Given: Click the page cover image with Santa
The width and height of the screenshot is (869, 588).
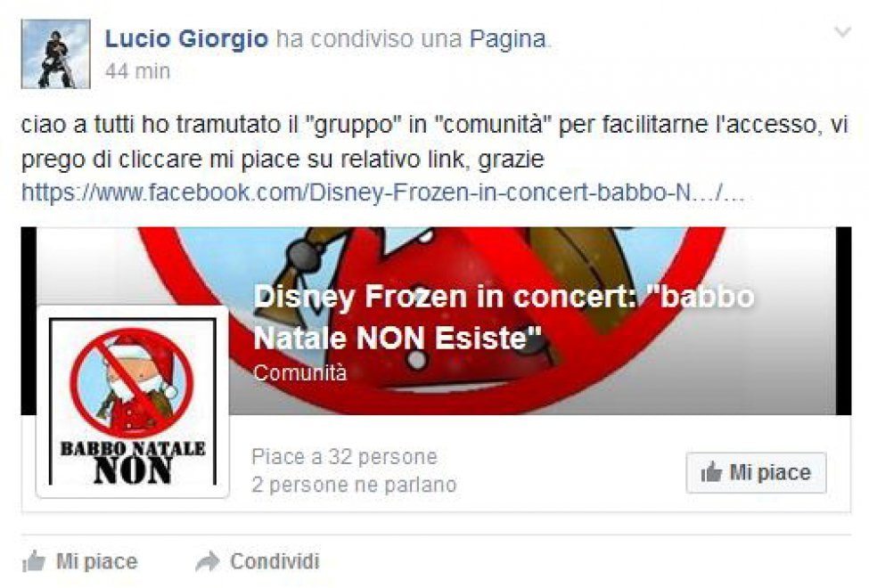Looking at the screenshot, I should point(436,321).
